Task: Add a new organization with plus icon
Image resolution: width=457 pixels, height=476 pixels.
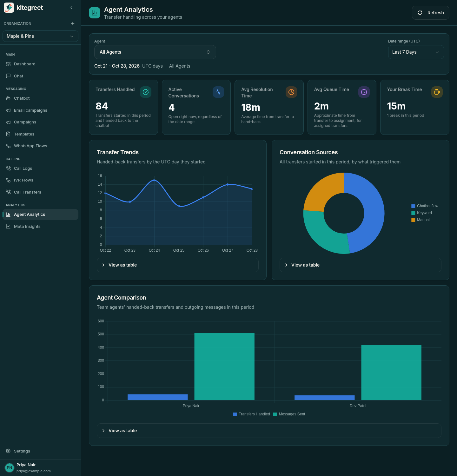Action: pyautogui.click(x=73, y=23)
